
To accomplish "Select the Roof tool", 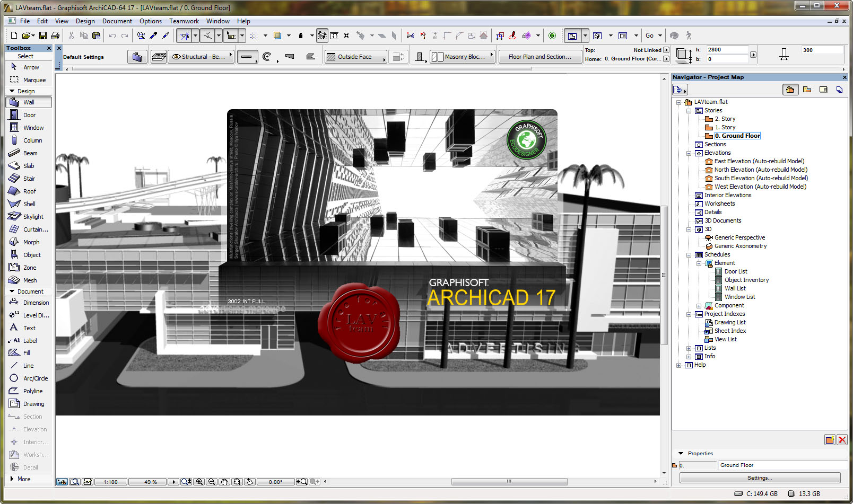I will click(x=29, y=191).
